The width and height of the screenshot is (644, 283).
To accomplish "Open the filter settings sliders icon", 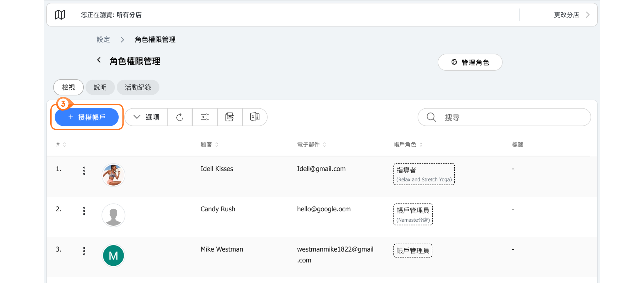I will 205,117.
